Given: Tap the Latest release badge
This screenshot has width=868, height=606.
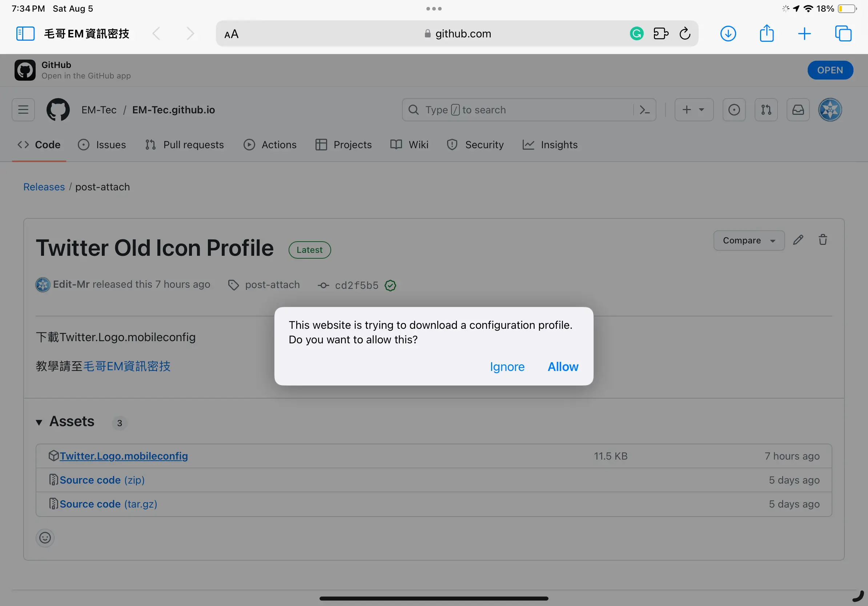Looking at the screenshot, I should point(310,250).
